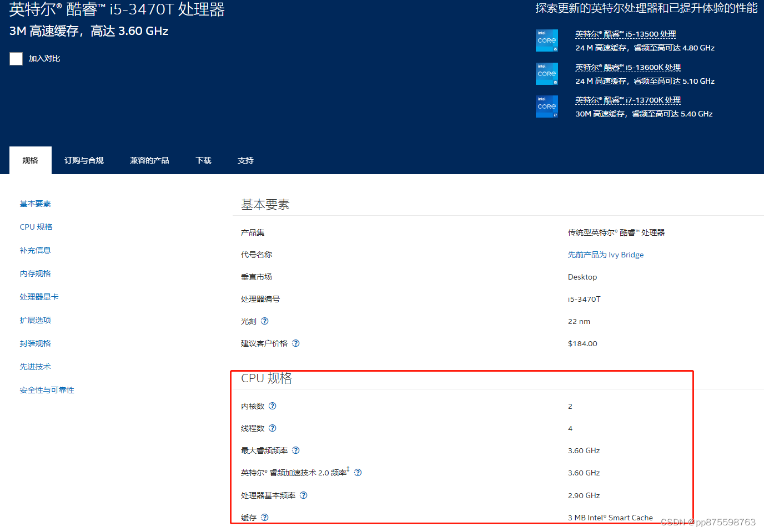Click the CPU 规格 section heading
This screenshot has width=764, height=532.
click(x=267, y=378)
